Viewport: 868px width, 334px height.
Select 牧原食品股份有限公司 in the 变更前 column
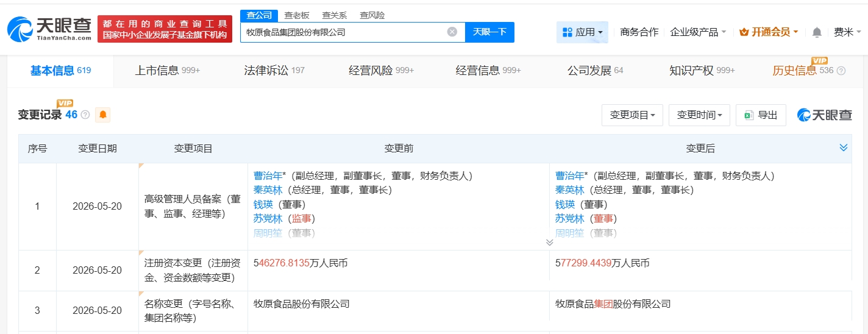[302, 304]
